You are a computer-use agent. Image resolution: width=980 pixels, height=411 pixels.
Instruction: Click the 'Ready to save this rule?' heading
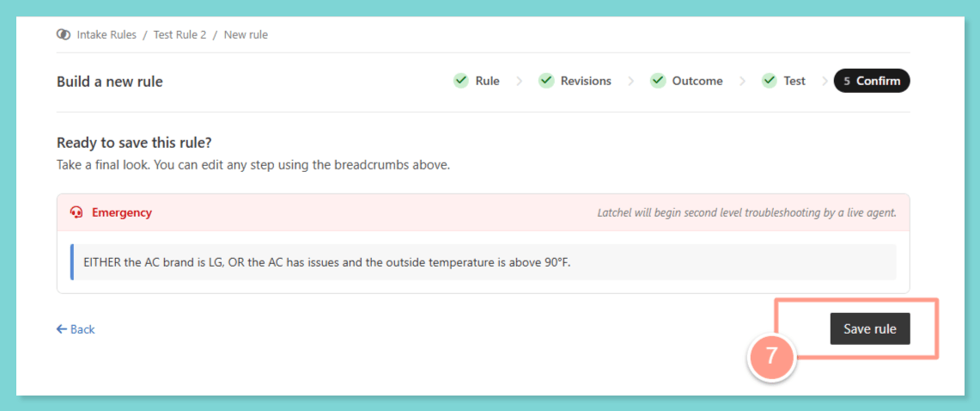[x=134, y=143]
